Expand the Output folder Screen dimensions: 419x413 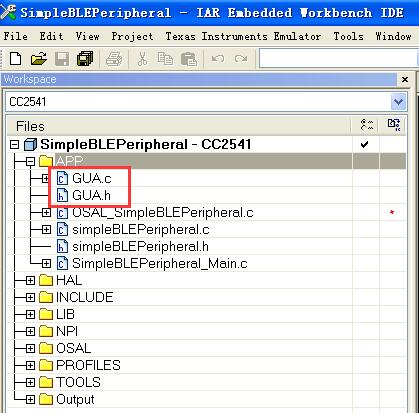[30, 400]
